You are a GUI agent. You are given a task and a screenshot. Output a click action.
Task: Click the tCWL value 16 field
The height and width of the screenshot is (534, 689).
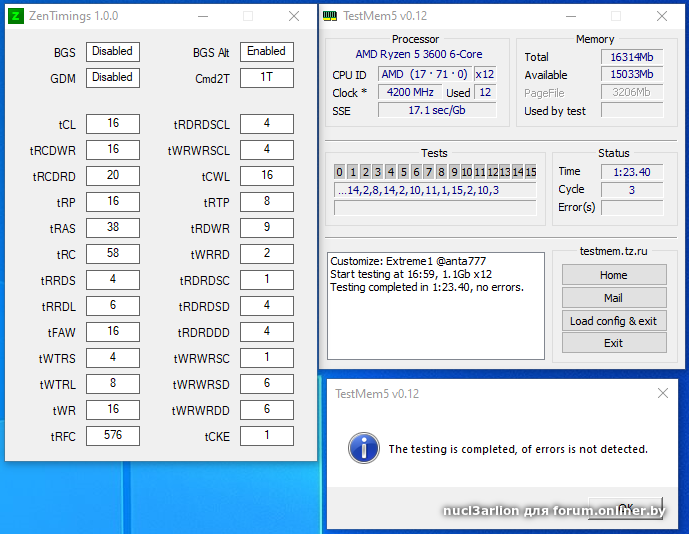(x=267, y=176)
